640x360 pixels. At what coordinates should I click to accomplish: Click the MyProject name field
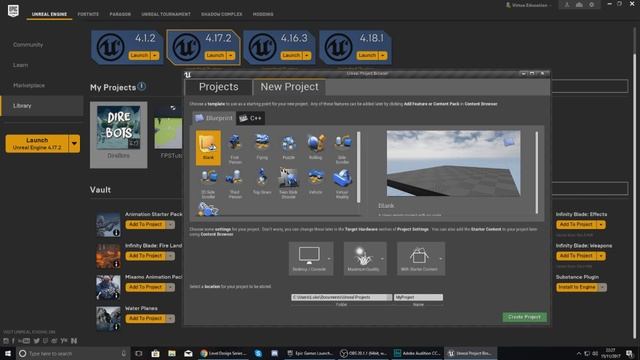click(418, 298)
